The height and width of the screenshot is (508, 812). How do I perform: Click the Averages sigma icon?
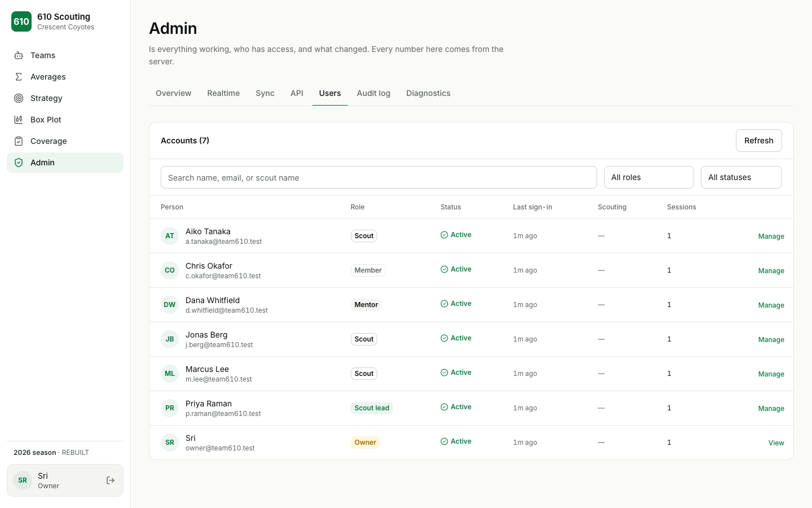pyautogui.click(x=19, y=77)
